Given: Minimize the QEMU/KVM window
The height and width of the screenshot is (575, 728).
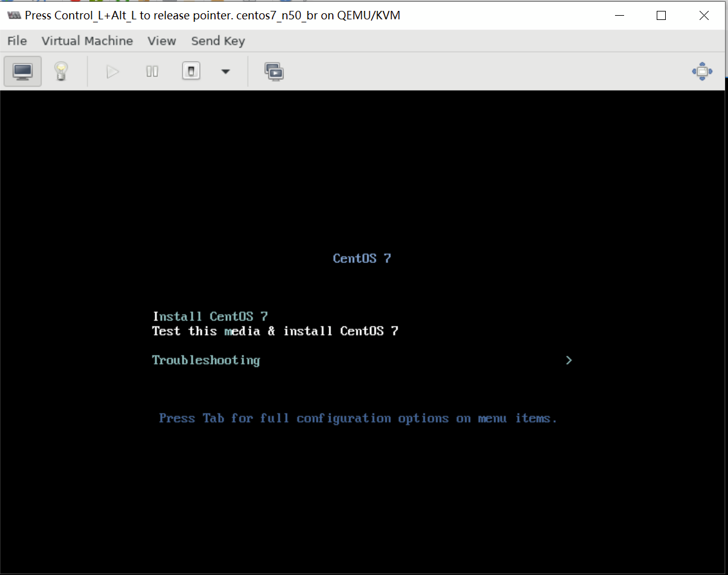Looking at the screenshot, I should 619,16.
